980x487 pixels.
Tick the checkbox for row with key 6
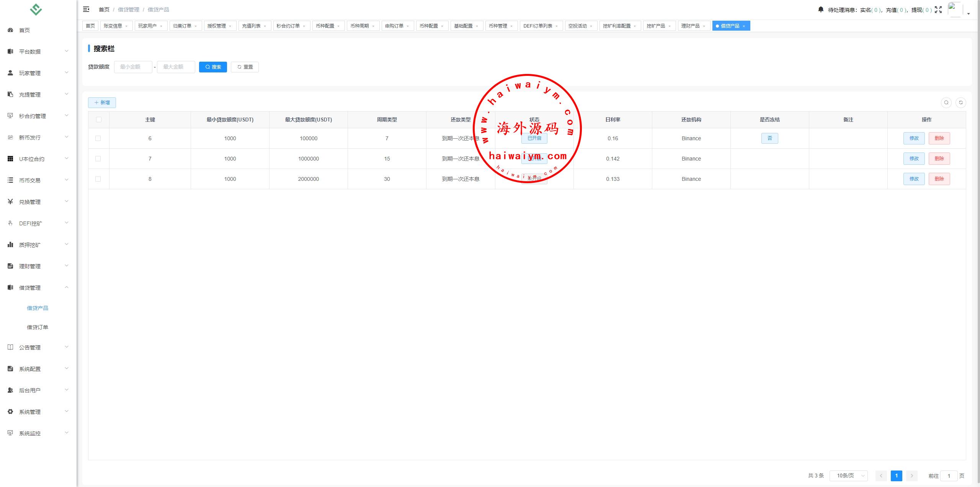click(x=98, y=138)
